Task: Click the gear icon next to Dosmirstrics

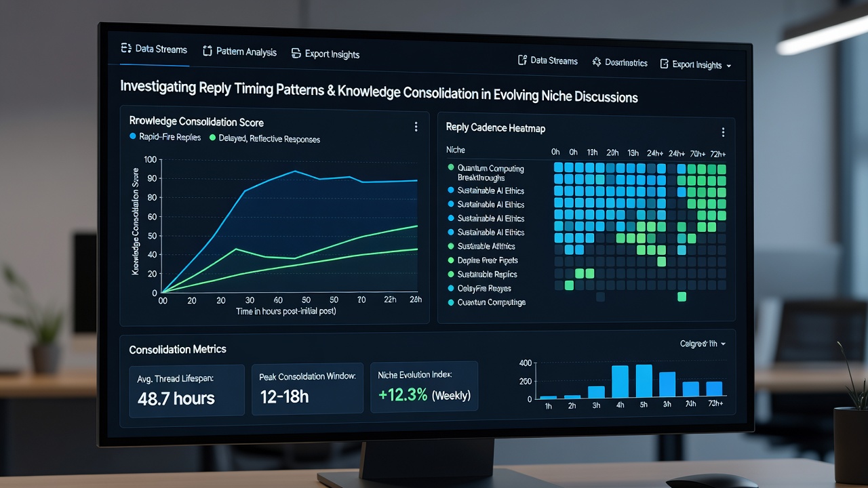Action: click(x=597, y=62)
